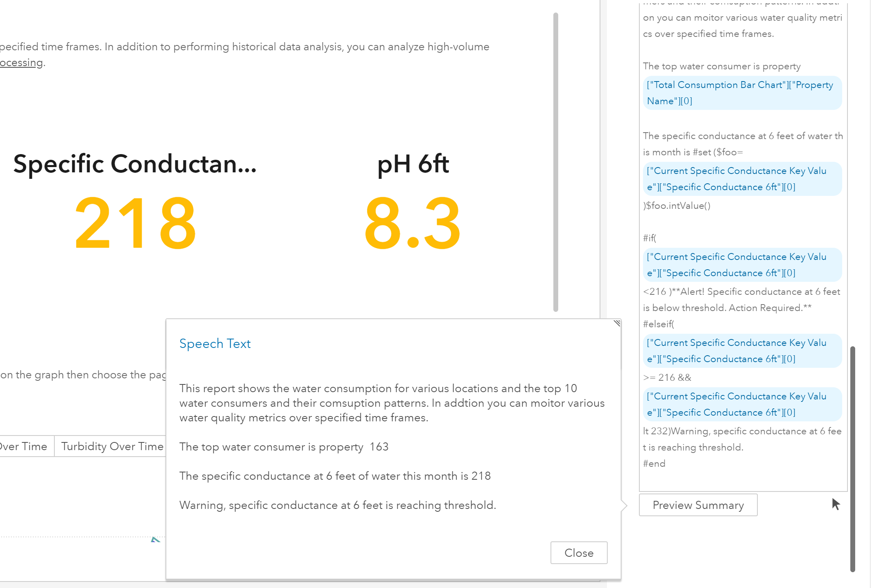Click the 'Speech Text' dialog heading

coord(215,343)
